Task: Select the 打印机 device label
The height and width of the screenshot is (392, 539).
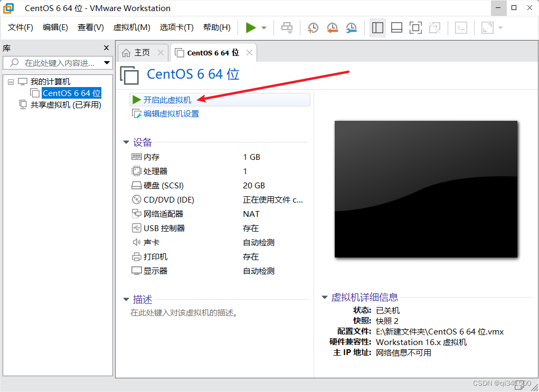Action: click(x=155, y=256)
